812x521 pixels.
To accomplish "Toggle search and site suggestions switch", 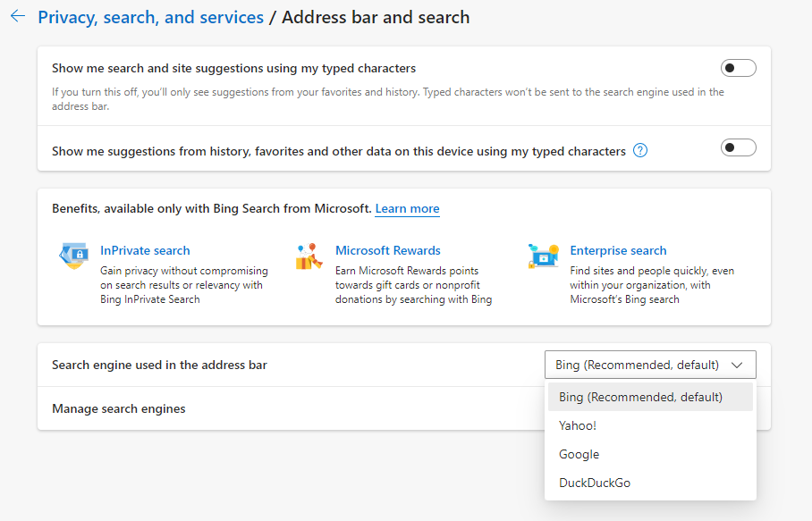I will click(x=738, y=68).
